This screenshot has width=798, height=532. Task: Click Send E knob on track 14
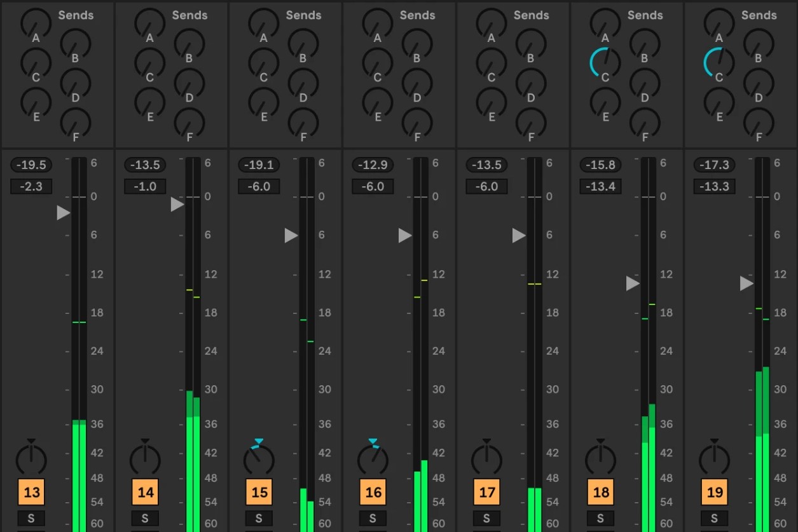150,102
